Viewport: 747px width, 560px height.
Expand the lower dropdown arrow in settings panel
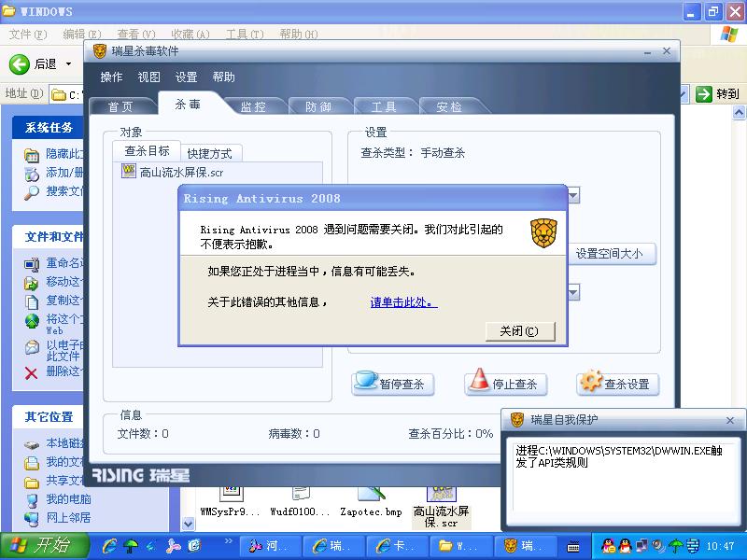(573, 292)
